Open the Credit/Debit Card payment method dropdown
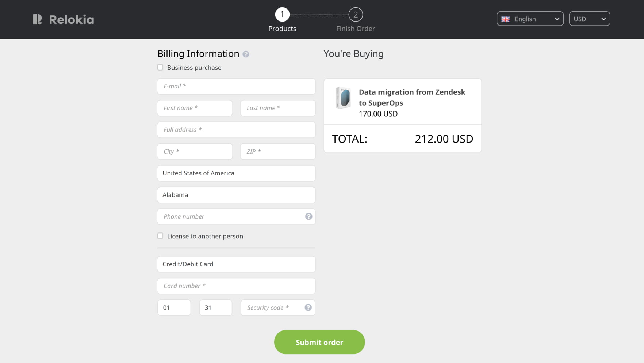 236,264
